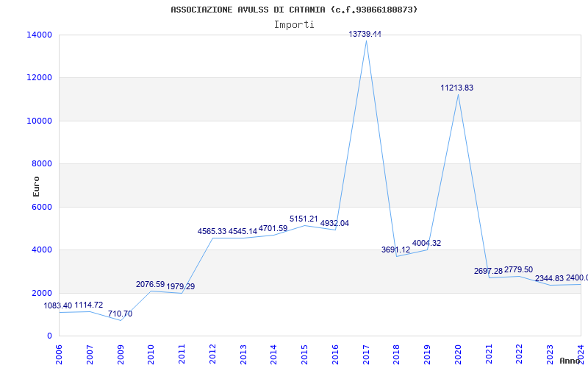Click the 2011 year axis label
588x368 pixels.
tap(182, 354)
